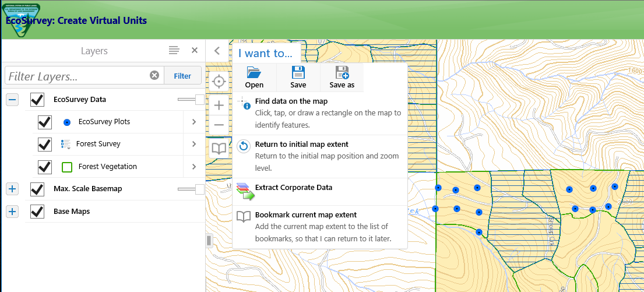Click the Filter button
Image resolution: width=644 pixels, height=292 pixels.
click(x=182, y=76)
